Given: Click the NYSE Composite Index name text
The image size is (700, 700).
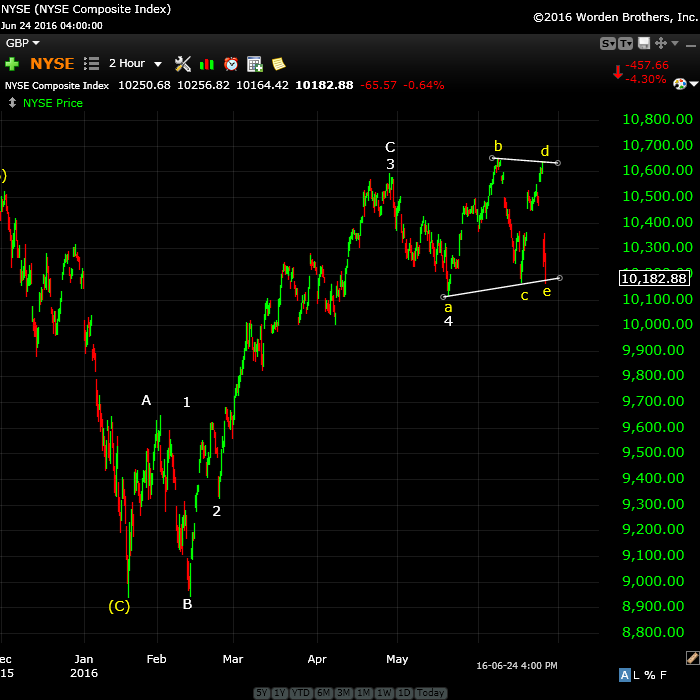Looking at the screenshot, I should pyautogui.click(x=57, y=85).
